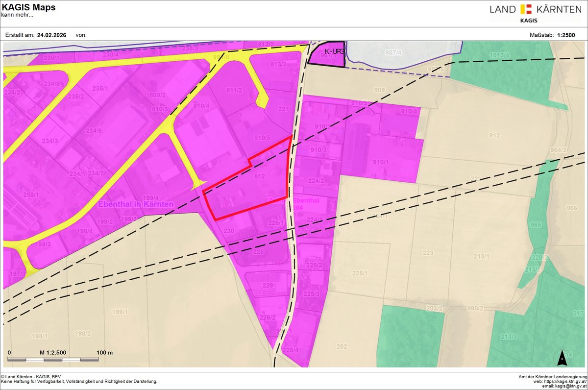Click parcel label 228
588x390 pixels.
[258, 251]
